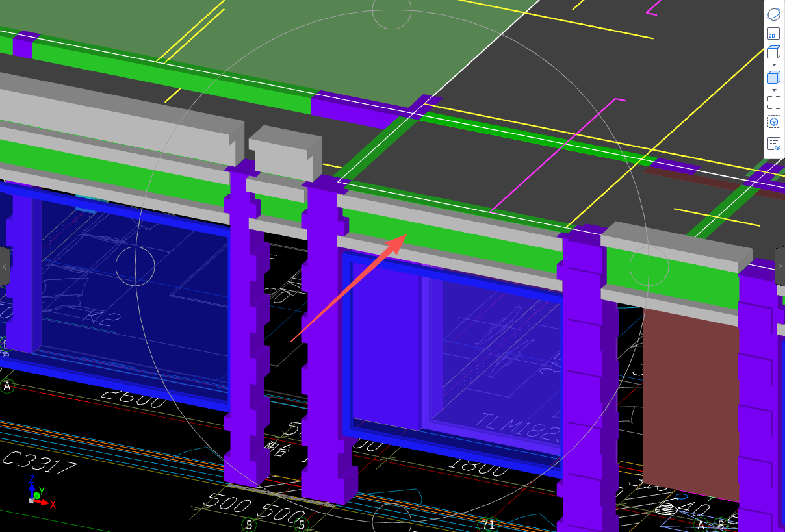Open the display settings list-with-eye icon
The image size is (785, 532).
pyautogui.click(x=773, y=144)
